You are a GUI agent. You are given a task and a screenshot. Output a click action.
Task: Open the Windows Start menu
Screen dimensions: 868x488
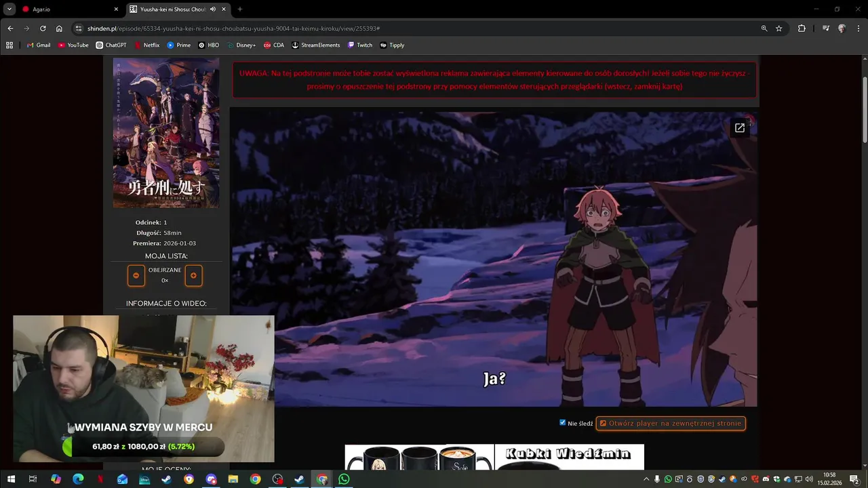(x=11, y=479)
